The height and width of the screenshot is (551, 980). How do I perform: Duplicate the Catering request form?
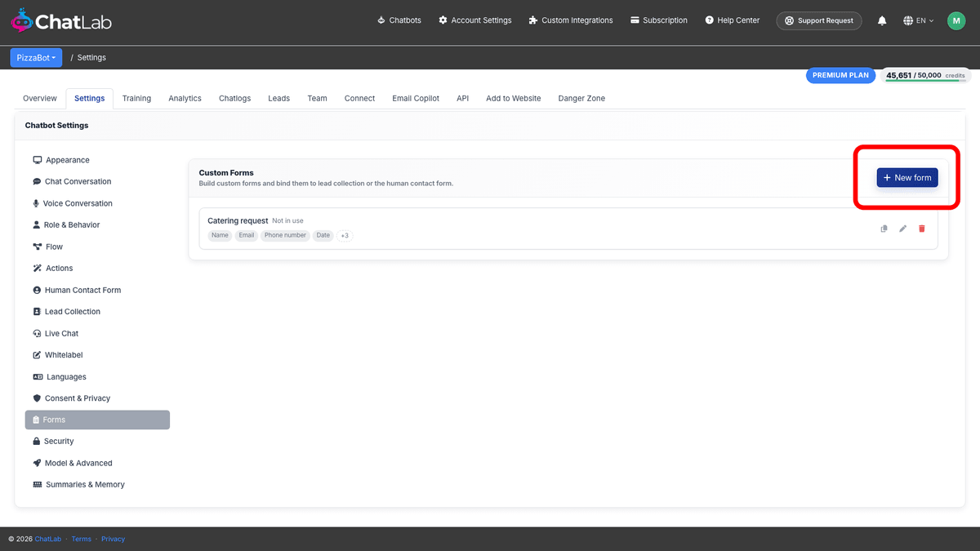[x=884, y=229]
